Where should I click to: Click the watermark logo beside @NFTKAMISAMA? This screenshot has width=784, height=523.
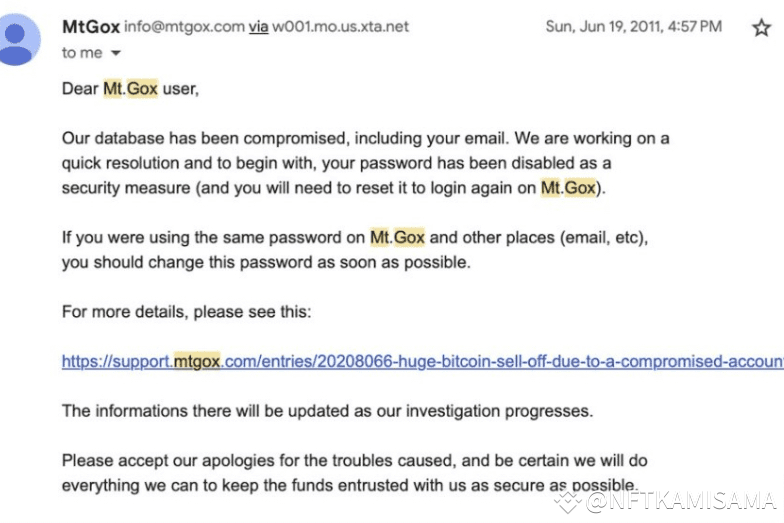click(x=568, y=501)
